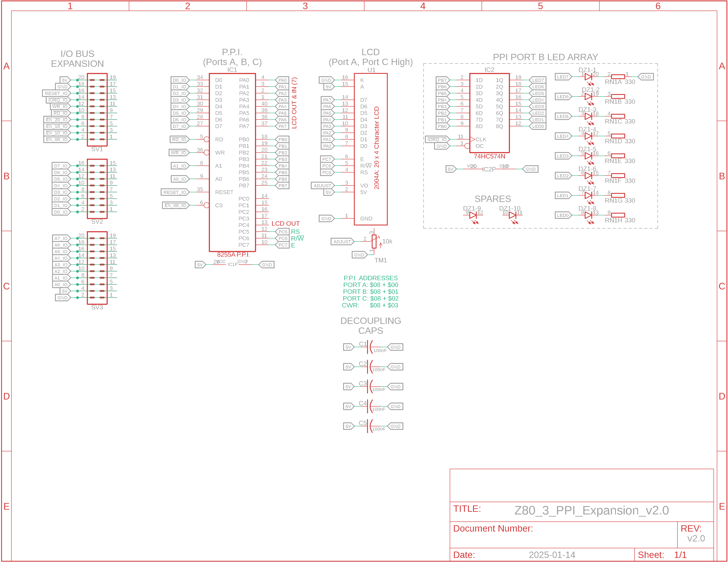Screen dimensions: 728x563
Task: Click the RESET_IO net label on SV1
Action: (56, 93)
